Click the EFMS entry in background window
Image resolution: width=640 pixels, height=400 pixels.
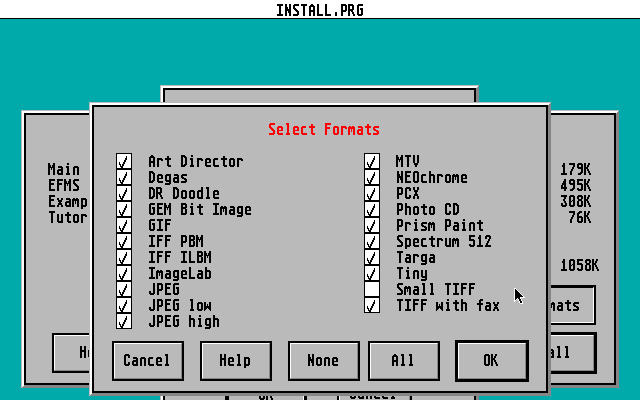coord(64,185)
